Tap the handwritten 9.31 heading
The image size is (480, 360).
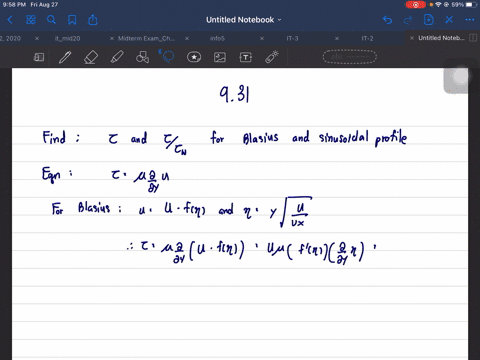point(234,94)
